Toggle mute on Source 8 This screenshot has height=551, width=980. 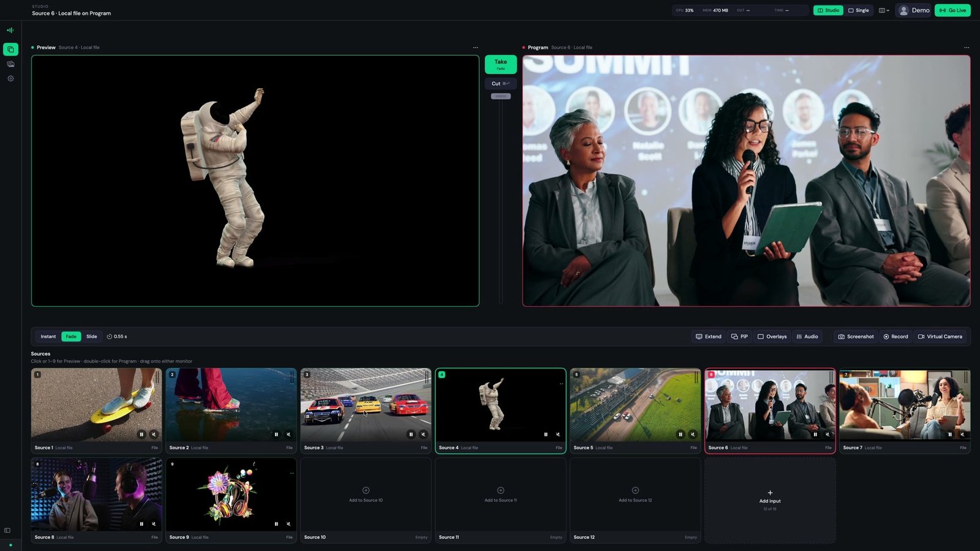click(154, 524)
